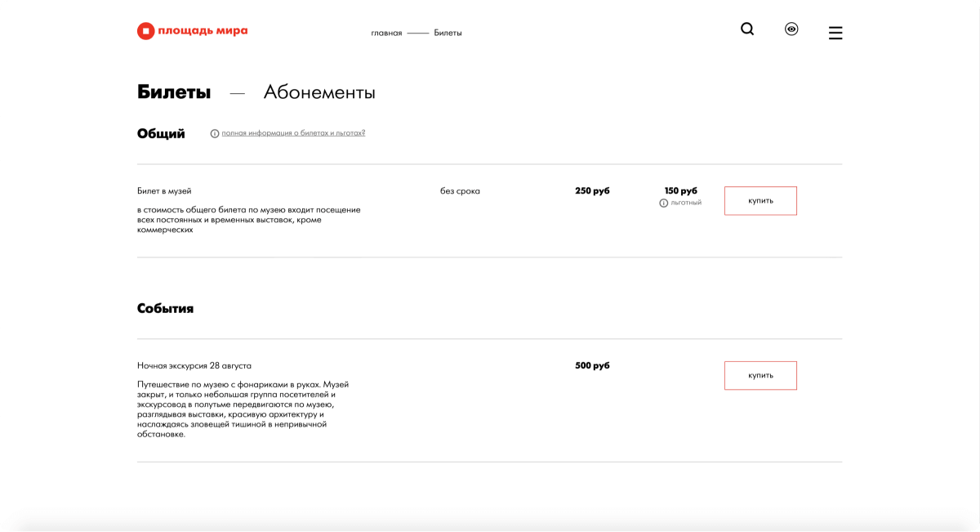Click the 500 руб event price
The width and height of the screenshot is (980, 532).
tap(592, 366)
